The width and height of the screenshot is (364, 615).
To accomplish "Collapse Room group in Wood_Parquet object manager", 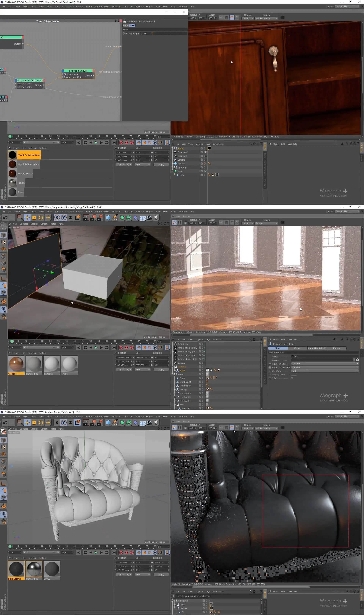I will click(x=173, y=374).
